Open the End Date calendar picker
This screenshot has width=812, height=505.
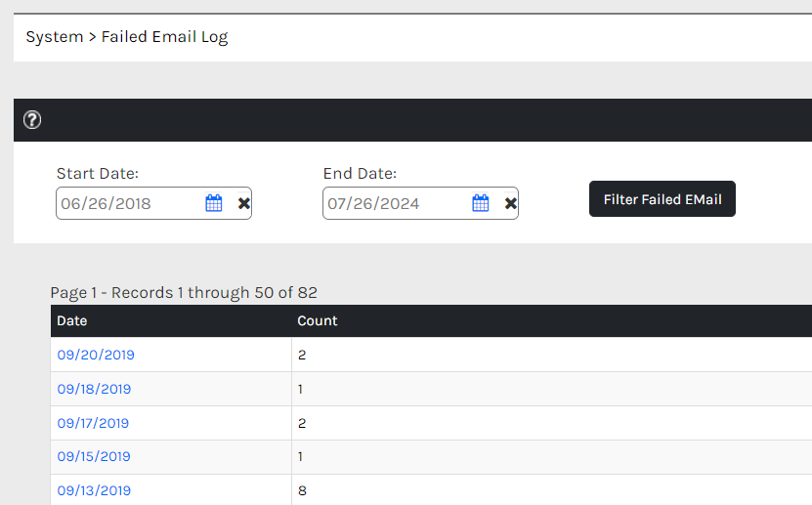(480, 203)
